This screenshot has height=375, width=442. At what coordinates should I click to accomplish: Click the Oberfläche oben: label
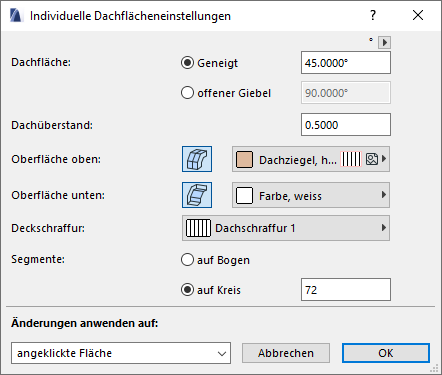(56, 159)
